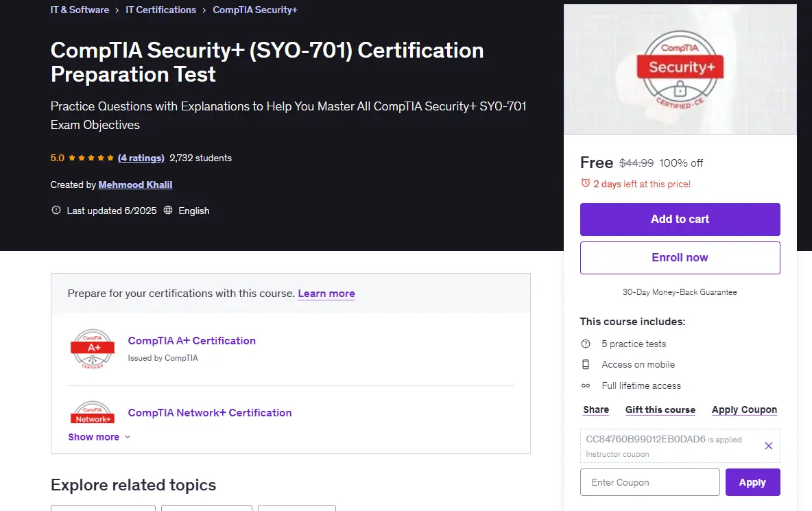Screen dimensions: 812x511
Task: Click the mobile access phone icon
Action: [586, 364]
